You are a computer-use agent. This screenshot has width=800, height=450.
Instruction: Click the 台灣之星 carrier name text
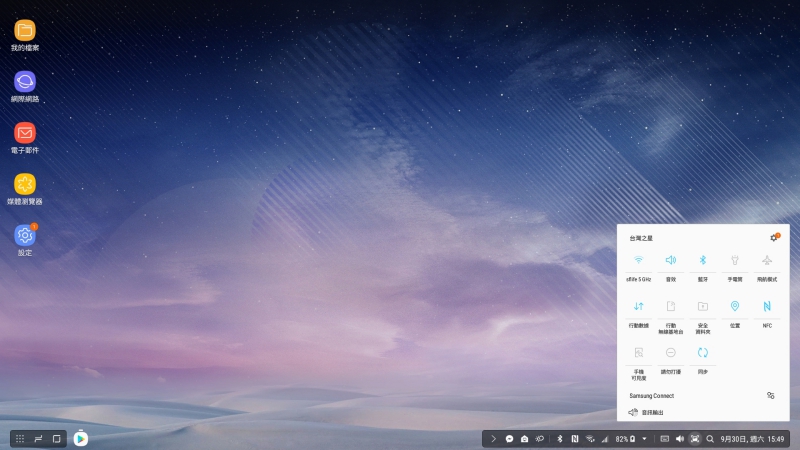(x=641, y=238)
